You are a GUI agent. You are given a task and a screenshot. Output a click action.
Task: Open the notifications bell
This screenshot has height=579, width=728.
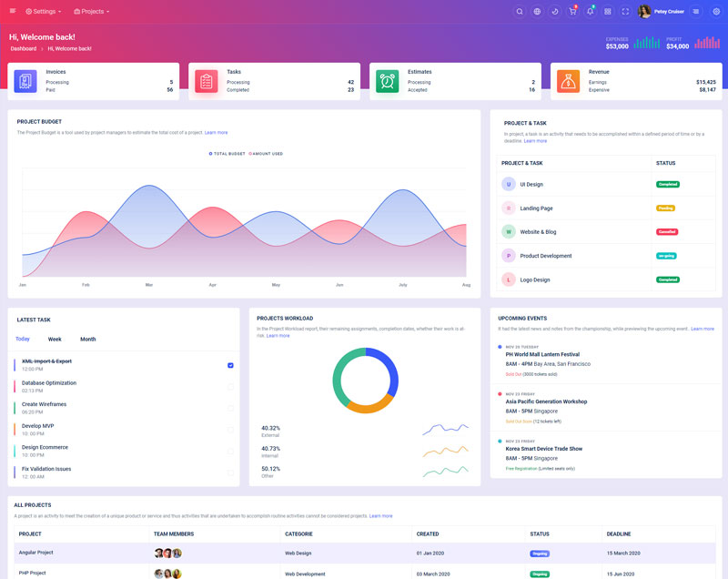click(590, 11)
